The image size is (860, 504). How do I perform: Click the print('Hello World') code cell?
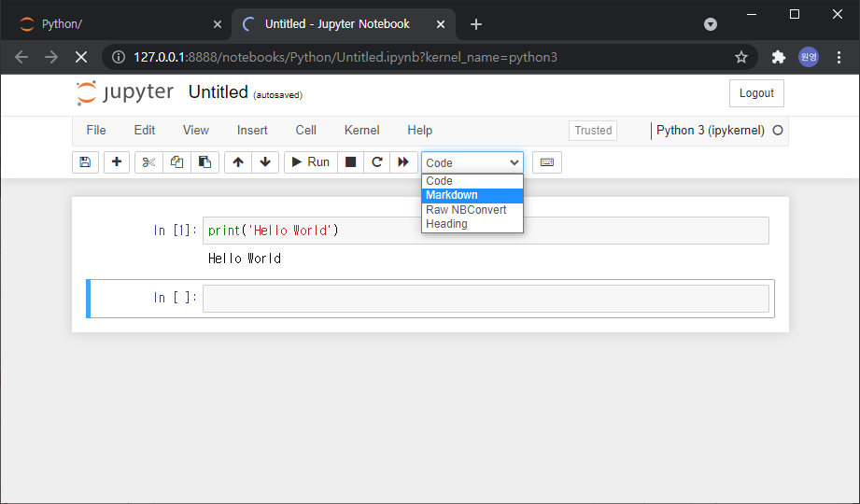click(x=486, y=231)
